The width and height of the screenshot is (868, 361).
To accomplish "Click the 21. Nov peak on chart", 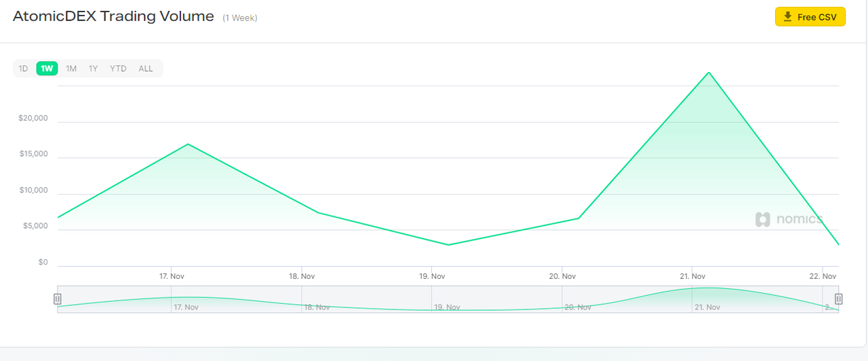I will (709, 72).
